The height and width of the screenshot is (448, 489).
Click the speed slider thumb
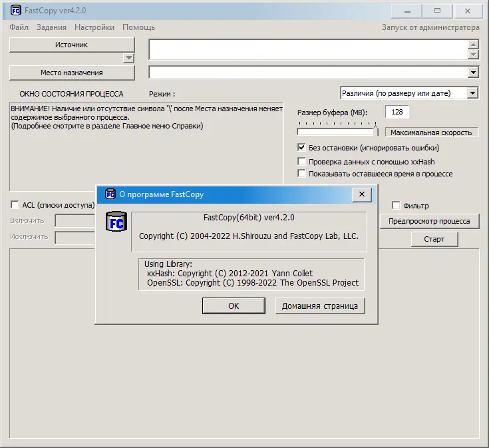click(376, 130)
